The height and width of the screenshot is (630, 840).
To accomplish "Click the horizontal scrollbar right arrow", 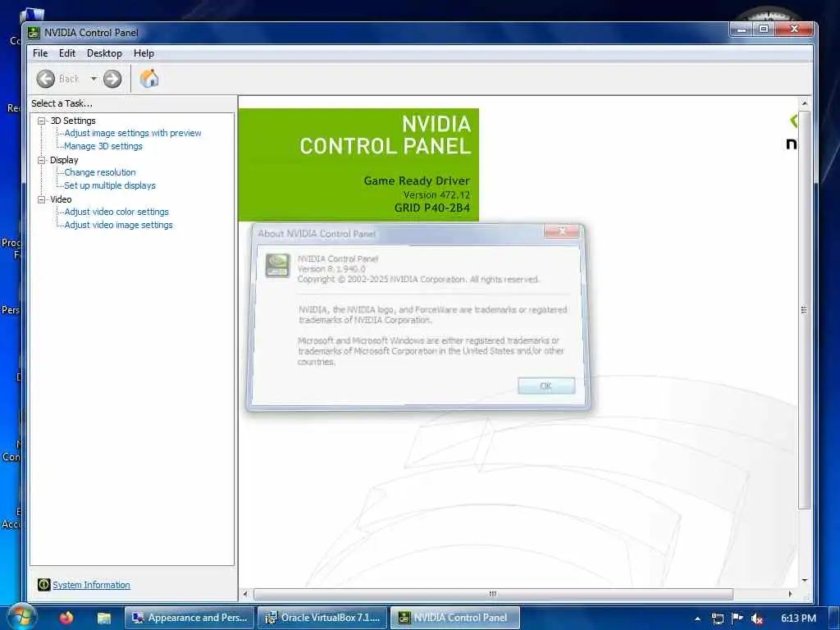I will tap(790, 594).
